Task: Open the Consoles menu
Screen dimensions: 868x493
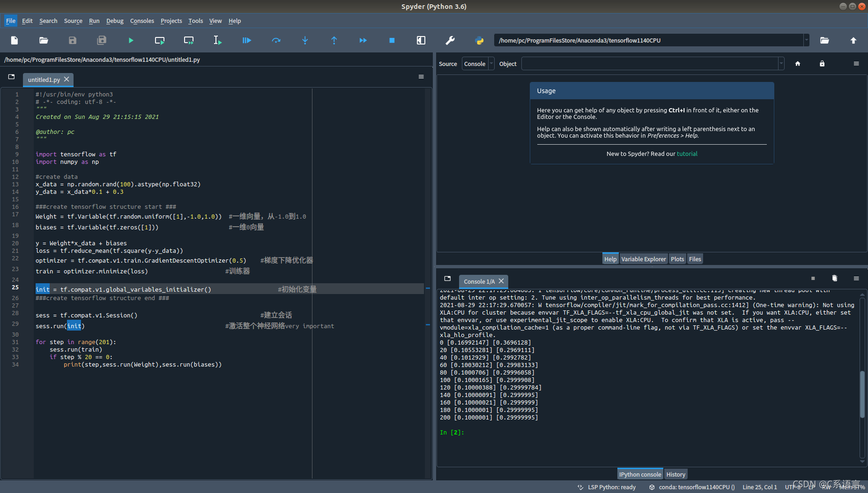Action: [142, 21]
